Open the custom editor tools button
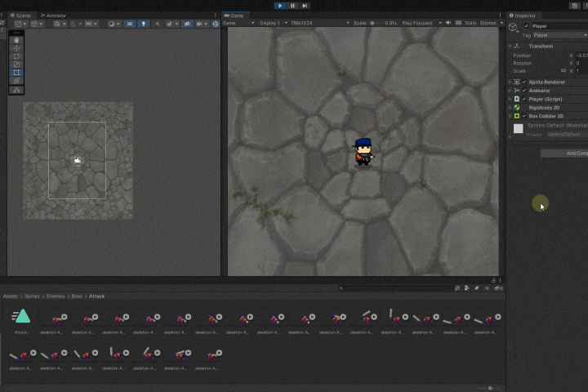This screenshot has width=588, height=392. [16, 90]
